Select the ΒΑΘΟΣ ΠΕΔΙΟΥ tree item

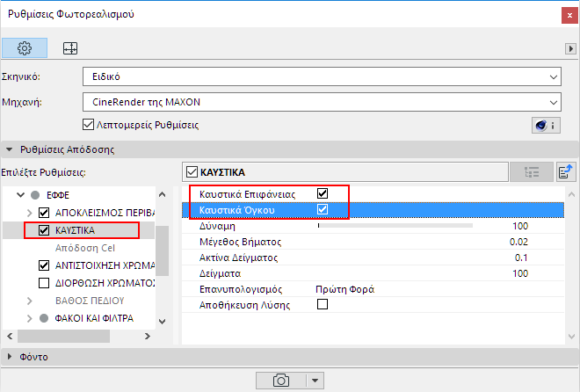(x=90, y=301)
